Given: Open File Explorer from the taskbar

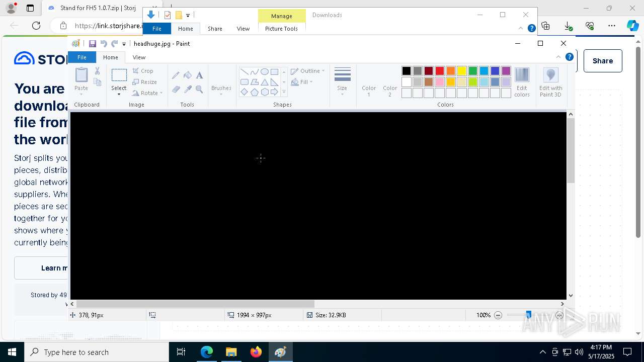Looking at the screenshot, I should click(231, 352).
